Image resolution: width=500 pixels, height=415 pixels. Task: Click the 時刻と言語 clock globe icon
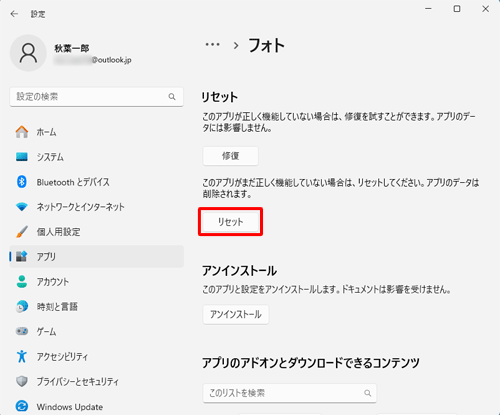click(22, 306)
